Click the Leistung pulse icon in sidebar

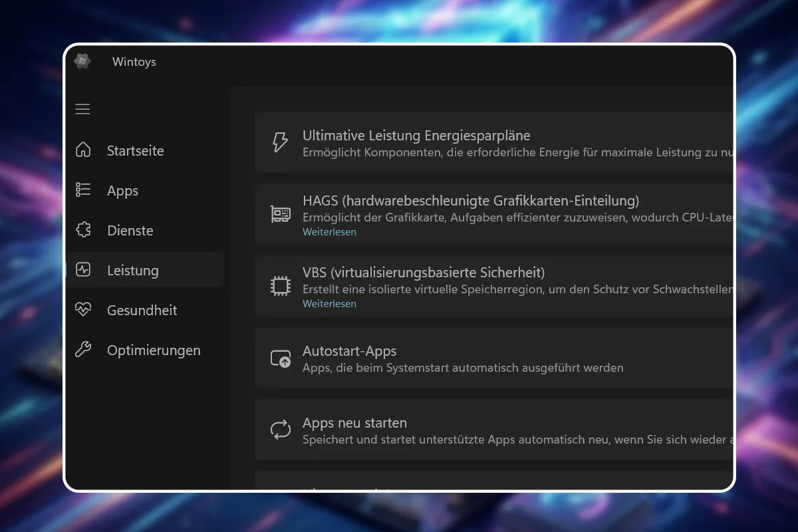coord(82,270)
